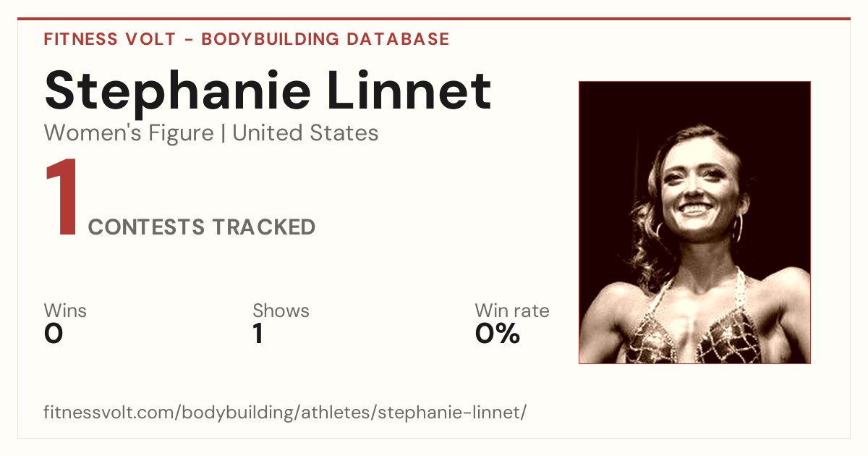Click the Shows label

tap(281, 311)
